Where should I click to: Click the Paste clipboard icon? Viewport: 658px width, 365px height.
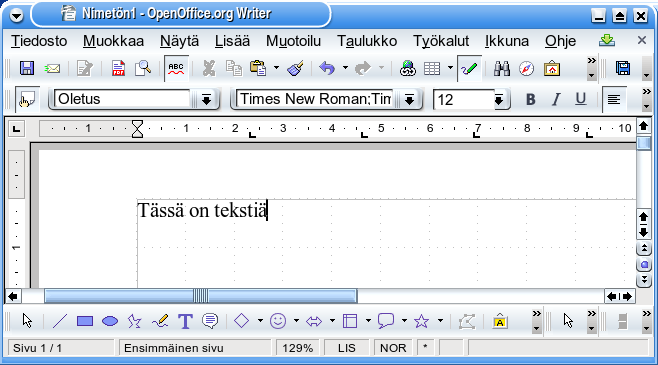(x=258, y=68)
